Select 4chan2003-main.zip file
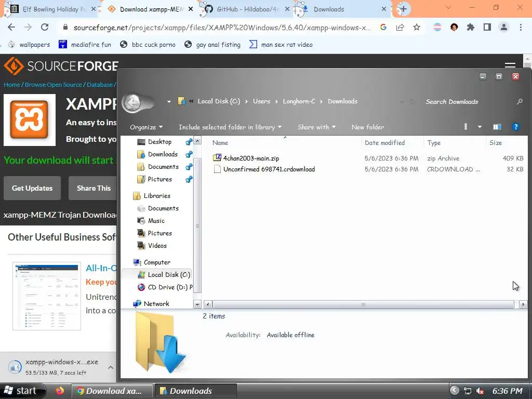 coord(251,158)
